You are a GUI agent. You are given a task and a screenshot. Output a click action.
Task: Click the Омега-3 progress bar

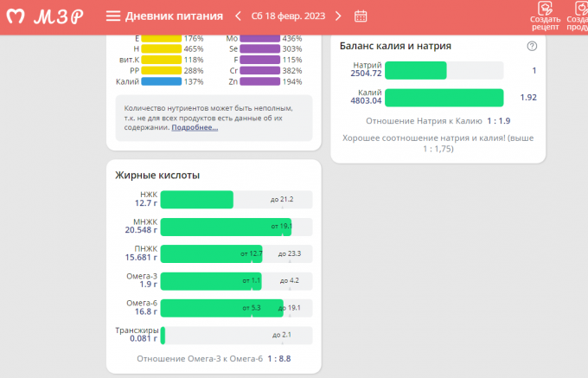pyautogui.click(x=210, y=281)
